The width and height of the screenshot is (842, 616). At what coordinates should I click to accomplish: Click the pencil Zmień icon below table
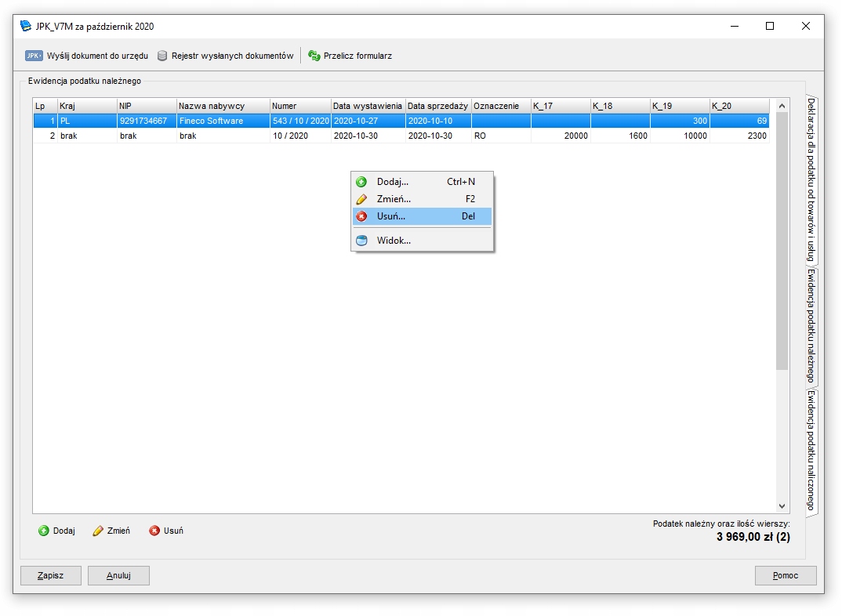click(98, 531)
